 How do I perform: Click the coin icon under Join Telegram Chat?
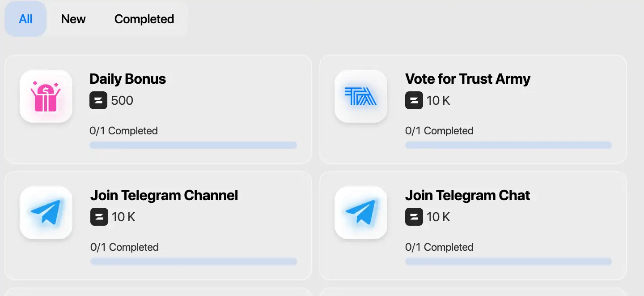(x=414, y=217)
